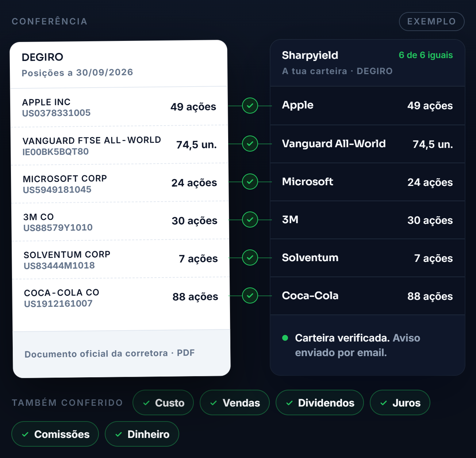Select the Vendas verified chip
The height and width of the screenshot is (458, 476).
(x=235, y=402)
